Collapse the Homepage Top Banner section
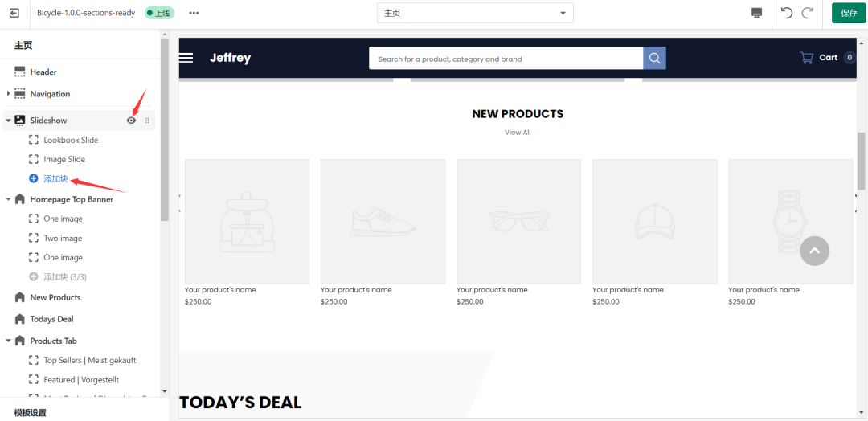The width and height of the screenshot is (868, 421). [8, 199]
